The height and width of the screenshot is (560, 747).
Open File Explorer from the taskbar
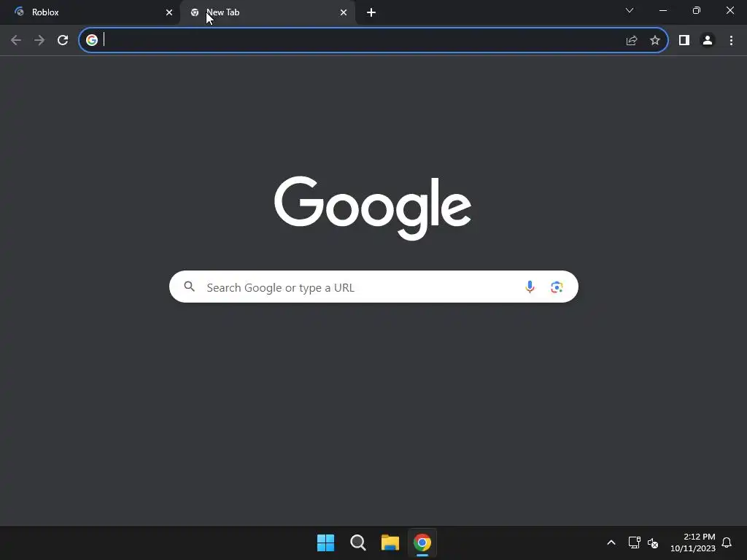(390, 542)
